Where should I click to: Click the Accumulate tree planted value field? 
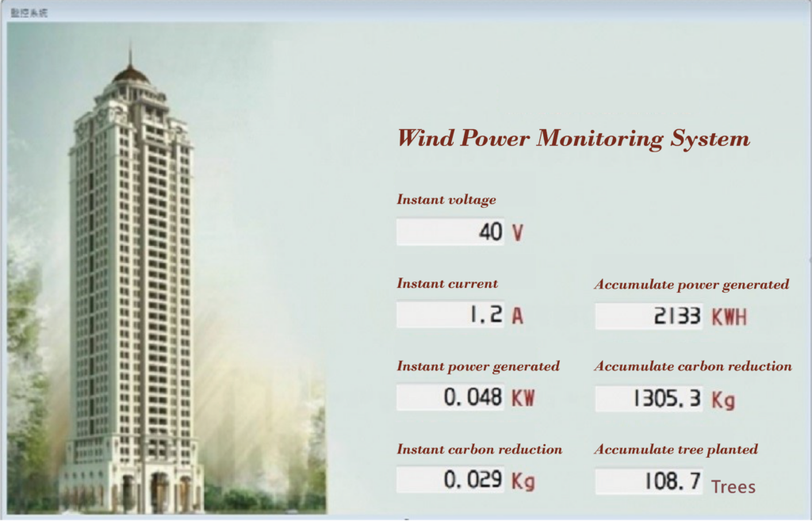(x=649, y=481)
